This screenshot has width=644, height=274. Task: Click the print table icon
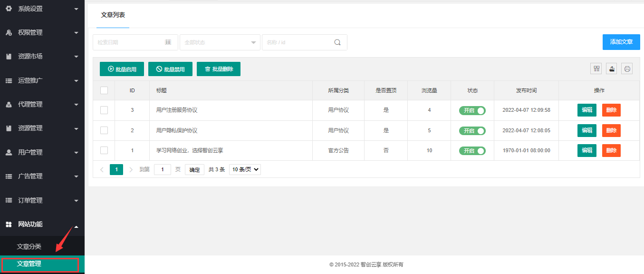point(627,68)
